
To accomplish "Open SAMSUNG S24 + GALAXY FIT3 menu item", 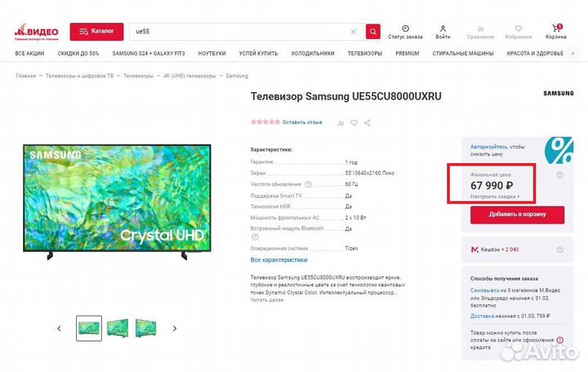I will (149, 54).
